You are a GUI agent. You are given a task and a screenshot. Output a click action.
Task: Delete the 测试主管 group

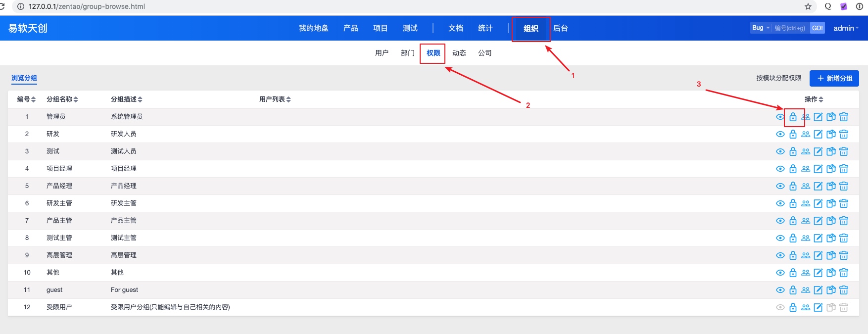click(844, 238)
